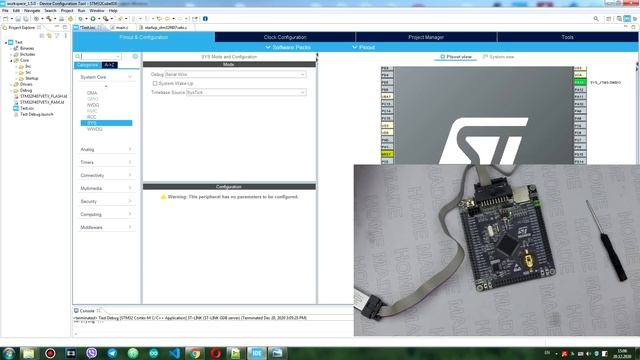Select the highlighted SYS peripheral
Viewport: 640px width, 360px height.
click(x=106, y=123)
